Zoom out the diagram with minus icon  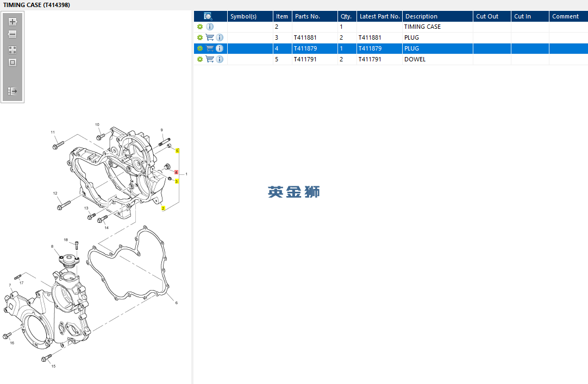[x=12, y=34]
